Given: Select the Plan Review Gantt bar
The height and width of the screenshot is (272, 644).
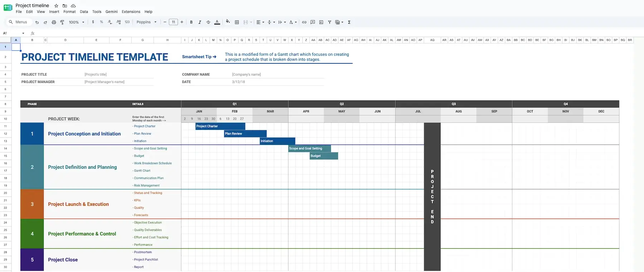Looking at the screenshot, I should pyautogui.click(x=245, y=133).
